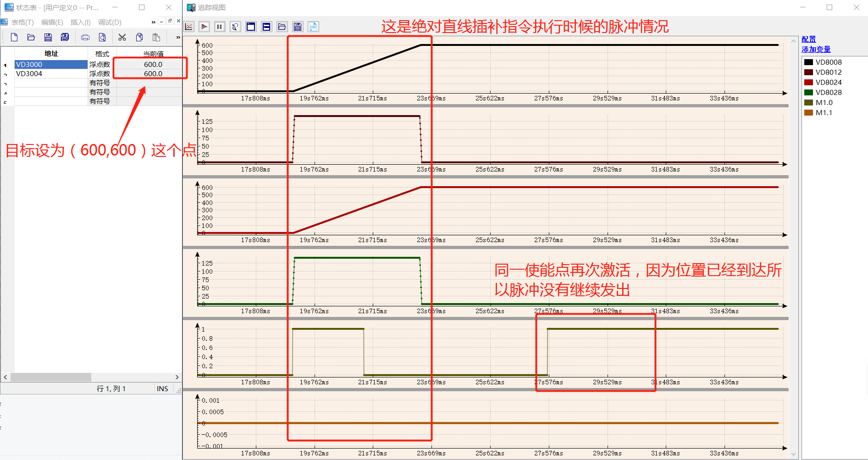Click the 配置 link
This screenshot has width=868, height=460.
809,39
